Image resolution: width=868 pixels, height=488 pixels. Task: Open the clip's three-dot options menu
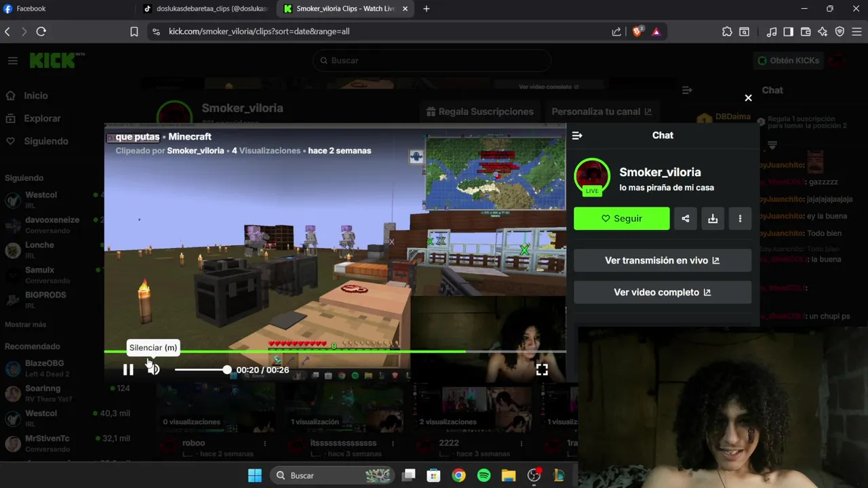click(740, 218)
